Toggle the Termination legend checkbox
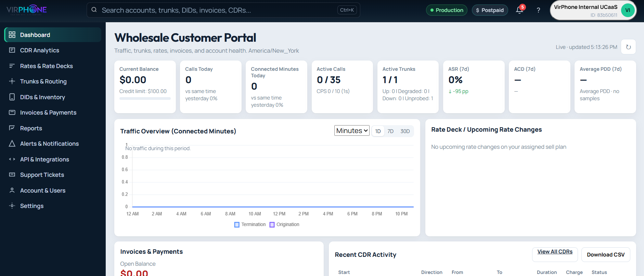This screenshot has height=276, width=644. 237,225
